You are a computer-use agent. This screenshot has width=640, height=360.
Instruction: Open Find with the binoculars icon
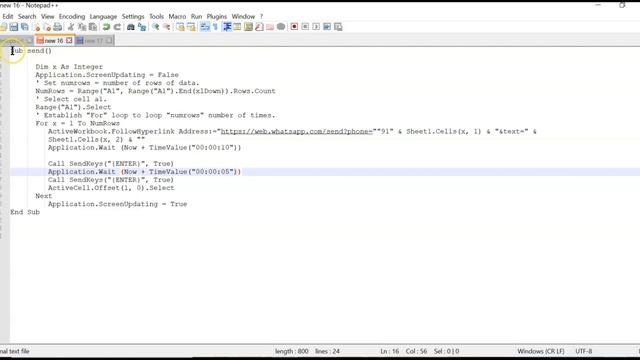131,27
